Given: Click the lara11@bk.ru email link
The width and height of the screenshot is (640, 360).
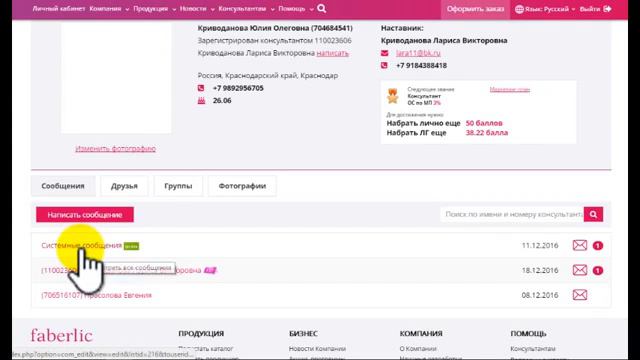Looking at the screenshot, I should (x=418, y=53).
